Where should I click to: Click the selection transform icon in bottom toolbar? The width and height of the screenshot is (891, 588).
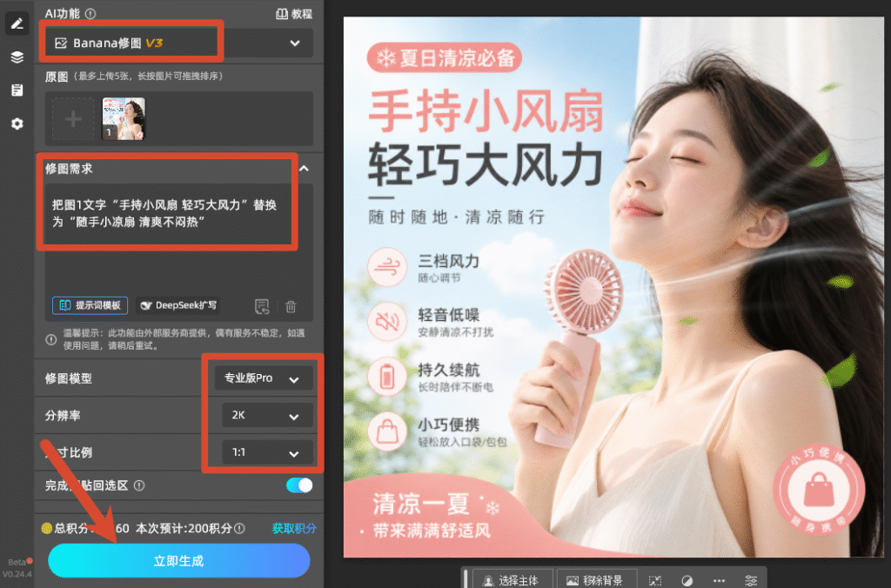655,580
